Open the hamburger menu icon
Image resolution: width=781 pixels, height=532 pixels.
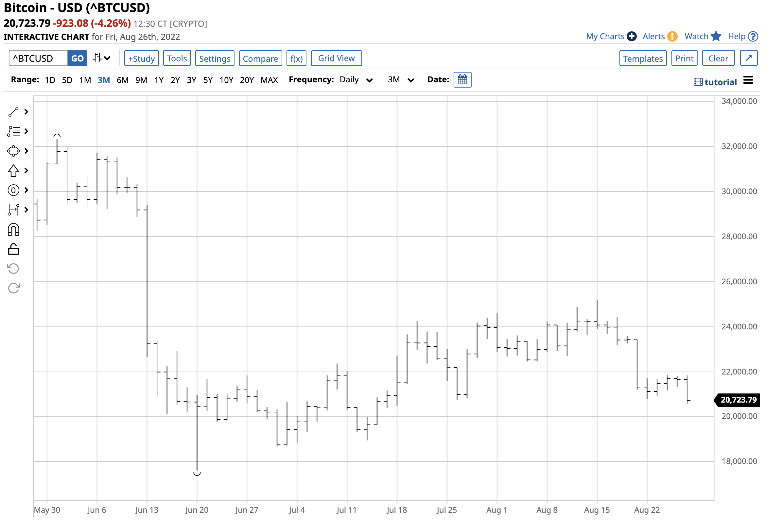coord(748,80)
